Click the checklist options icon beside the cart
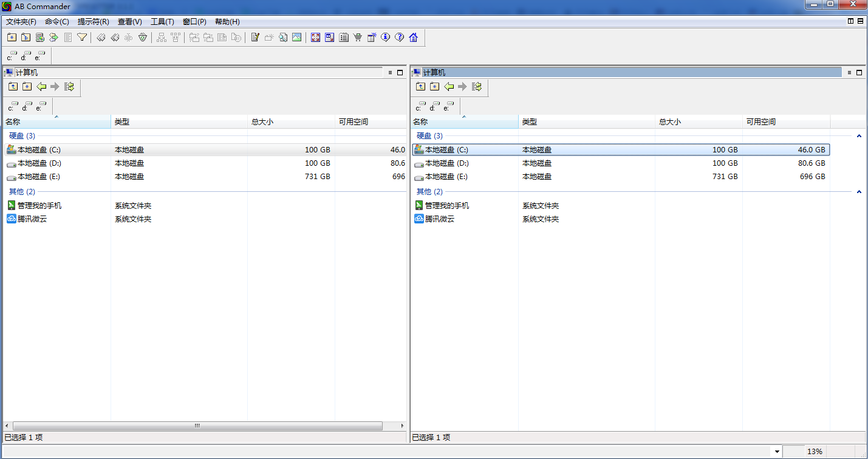The width and height of the screenshot is (868, 459). [x=344, y=37]
